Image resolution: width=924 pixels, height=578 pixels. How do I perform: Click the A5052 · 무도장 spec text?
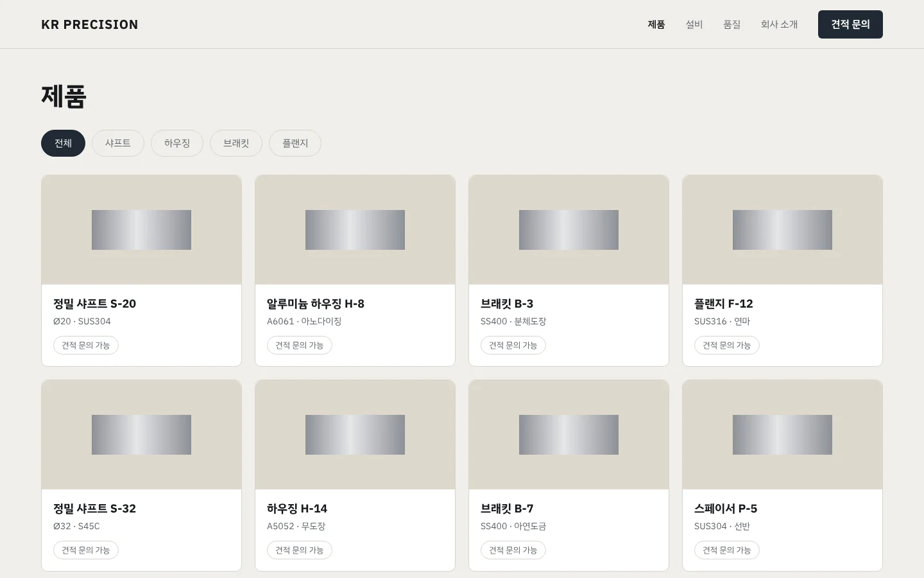coord(296,526)
